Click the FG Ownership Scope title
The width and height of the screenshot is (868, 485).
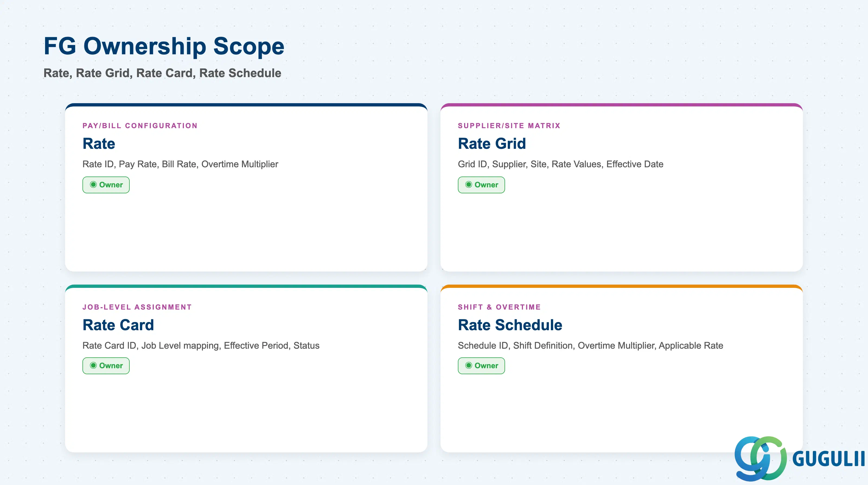point(164,46)
